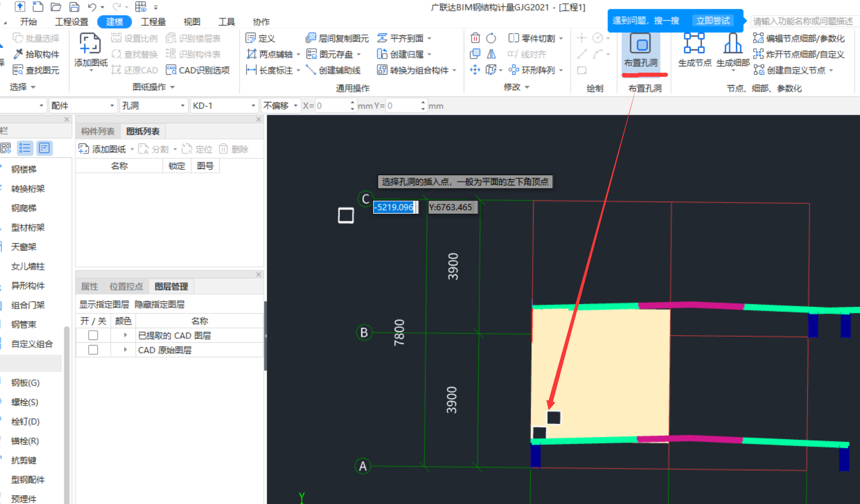Open the 两点辅轴 dropdown arrow
Viewport: 860px width, 504px height.
pyautogui.click(x=298, y=54)
